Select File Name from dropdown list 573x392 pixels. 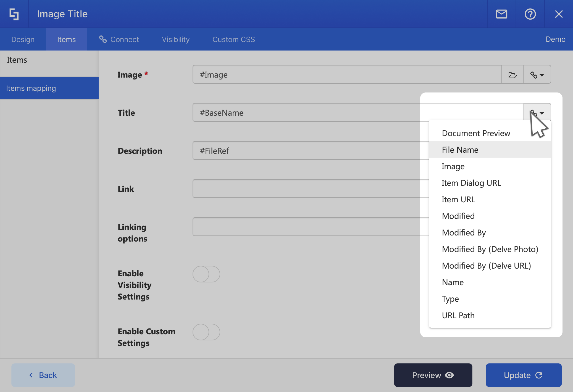(460, 150)
